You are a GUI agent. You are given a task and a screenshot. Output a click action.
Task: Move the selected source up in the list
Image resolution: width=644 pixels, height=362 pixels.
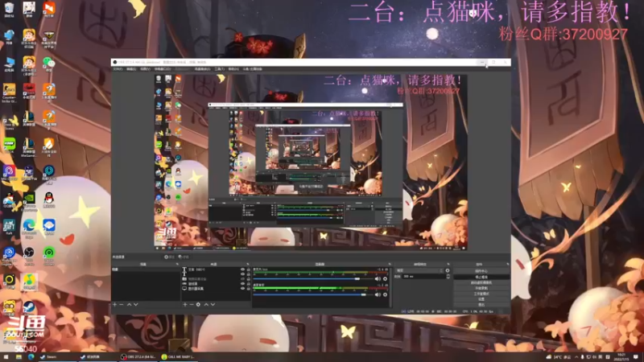206,305
